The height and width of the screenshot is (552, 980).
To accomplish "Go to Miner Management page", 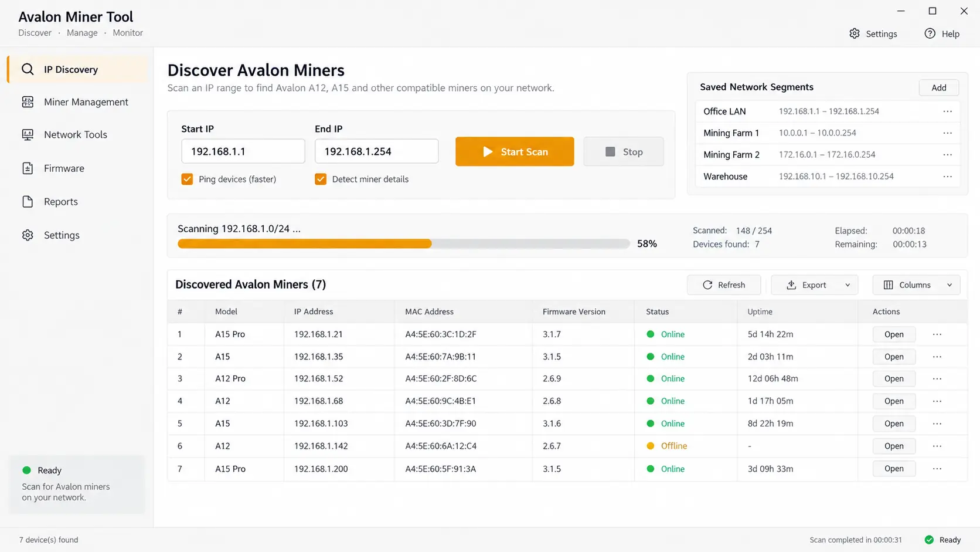I will coord(77,102).
